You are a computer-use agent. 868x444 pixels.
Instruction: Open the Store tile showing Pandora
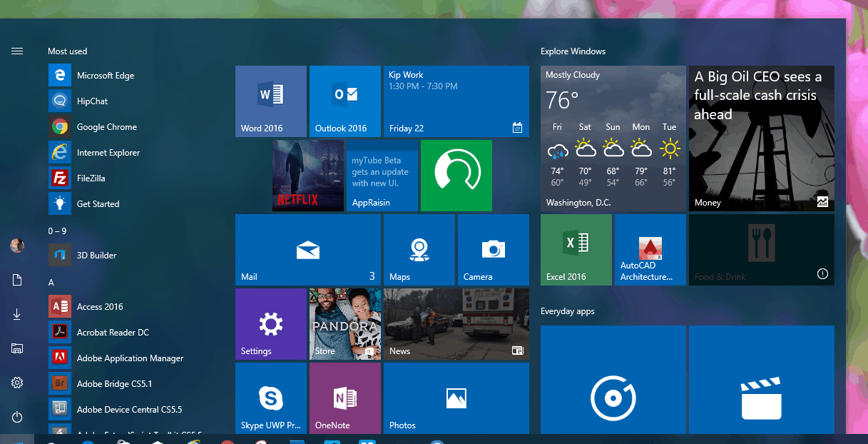click(x=345, y=324)
